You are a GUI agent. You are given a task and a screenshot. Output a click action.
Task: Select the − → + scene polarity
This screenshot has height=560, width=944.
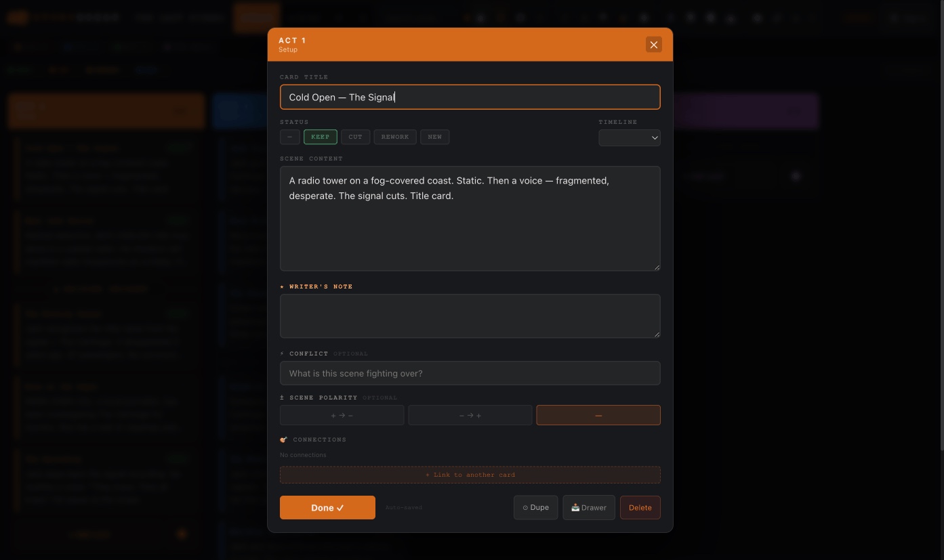pos(470,415)
